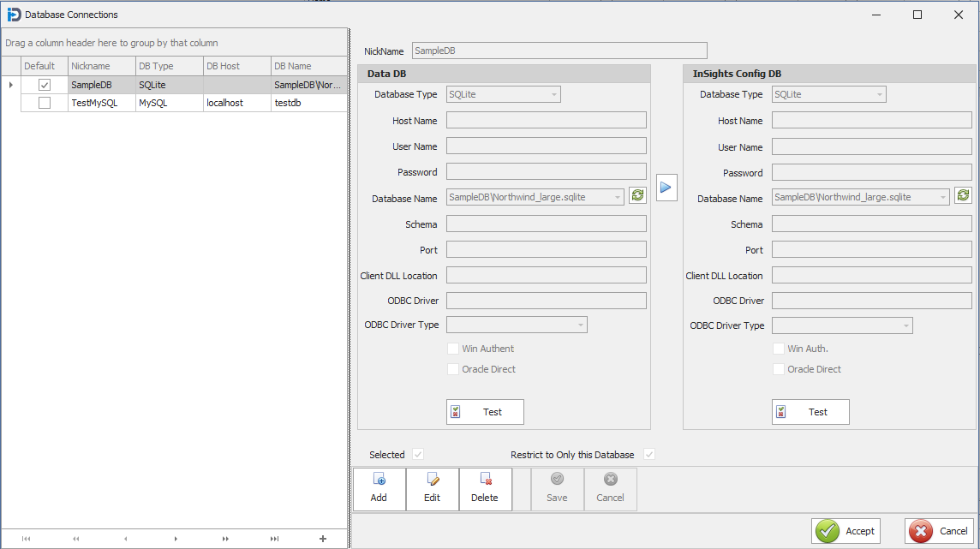Test the InSights Config DB connection

click(810, 412)
